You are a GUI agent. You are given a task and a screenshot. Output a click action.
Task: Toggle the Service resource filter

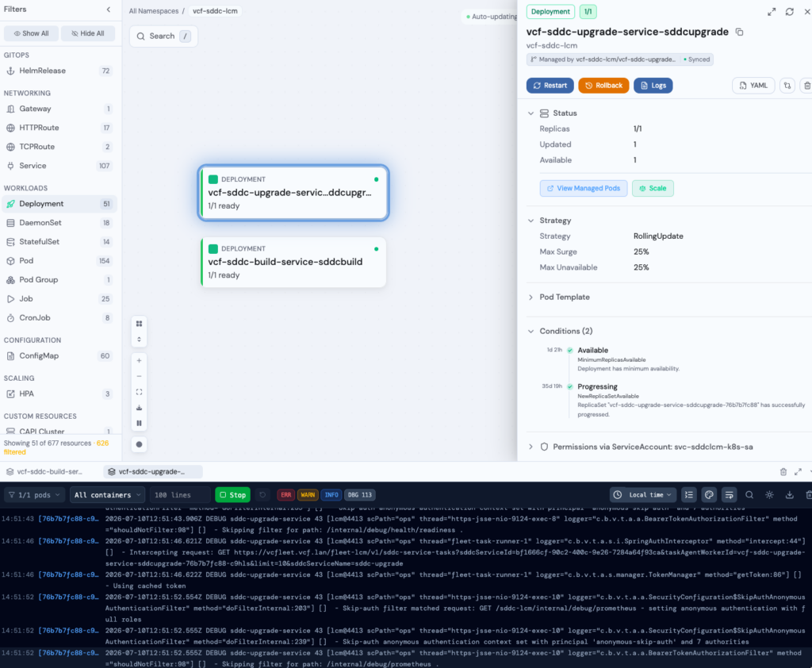[x=59, y=166]
